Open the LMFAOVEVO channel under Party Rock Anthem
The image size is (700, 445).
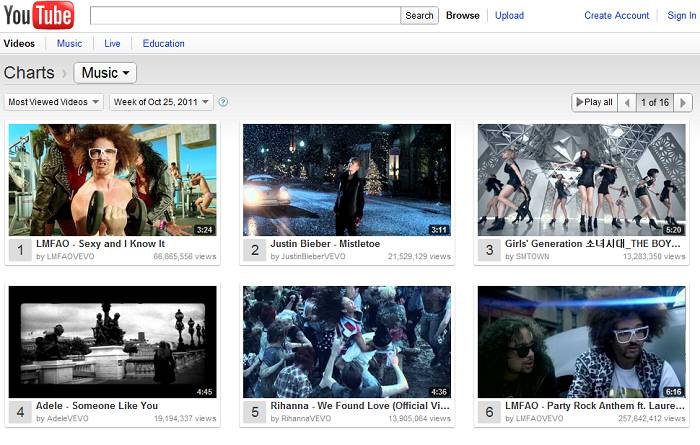539,419
